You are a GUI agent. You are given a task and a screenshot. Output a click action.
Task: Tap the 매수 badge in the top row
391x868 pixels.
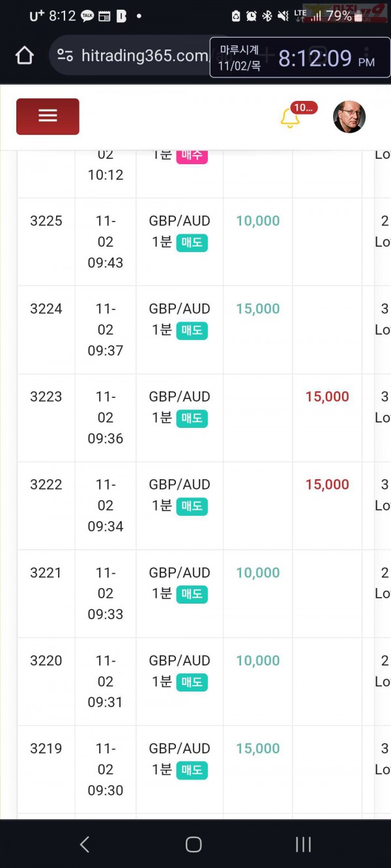pyautogui.click(x=192, y=156)
